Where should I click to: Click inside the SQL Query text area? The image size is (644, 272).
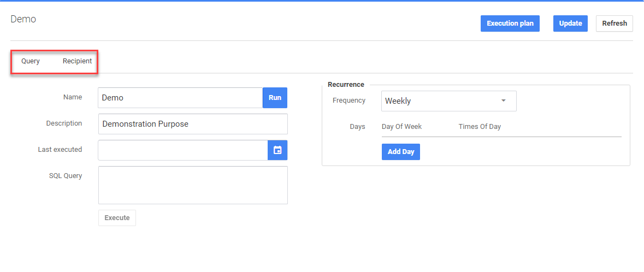coord(193,185)
